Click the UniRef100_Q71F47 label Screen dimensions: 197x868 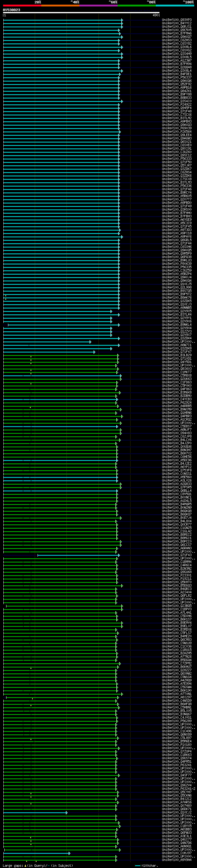tap(177, 352)
